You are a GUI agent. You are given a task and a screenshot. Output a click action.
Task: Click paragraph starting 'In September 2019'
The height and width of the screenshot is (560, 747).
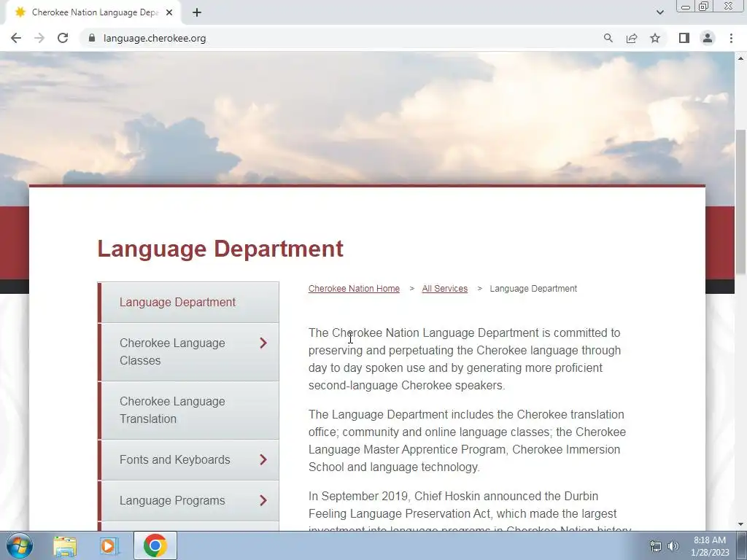(x=470, y=510)
